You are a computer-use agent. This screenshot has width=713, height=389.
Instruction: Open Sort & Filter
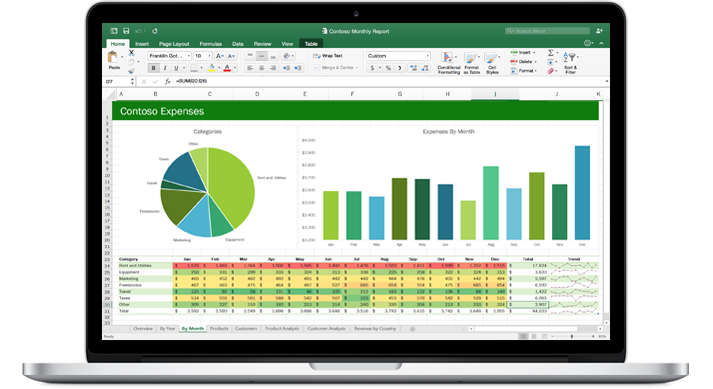[x=570, y=63]
